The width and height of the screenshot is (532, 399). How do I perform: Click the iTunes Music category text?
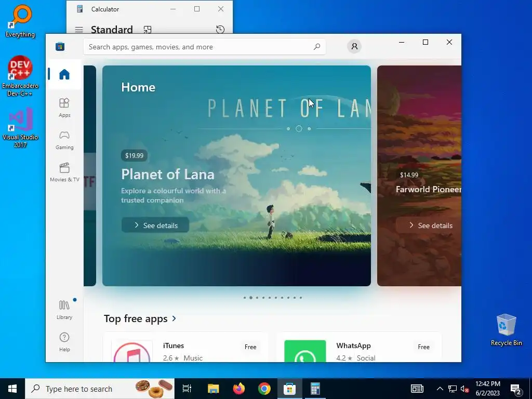(193, 358)
